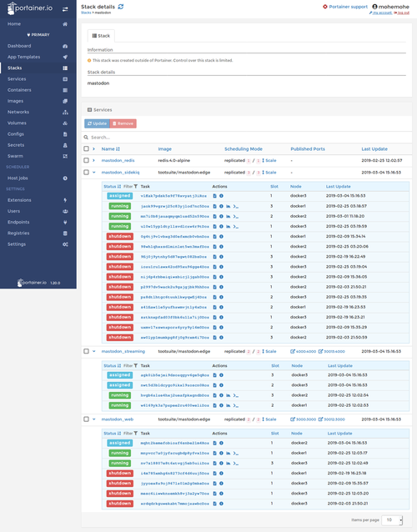Go to Containers in the sidebar
417x532 pixels.
click(19, 90)
